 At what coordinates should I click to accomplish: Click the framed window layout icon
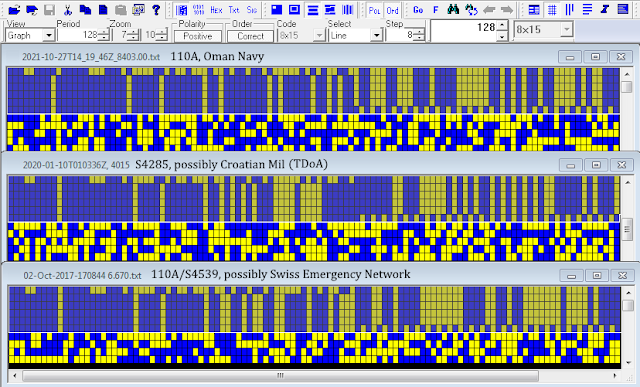[x=294, y=10]
